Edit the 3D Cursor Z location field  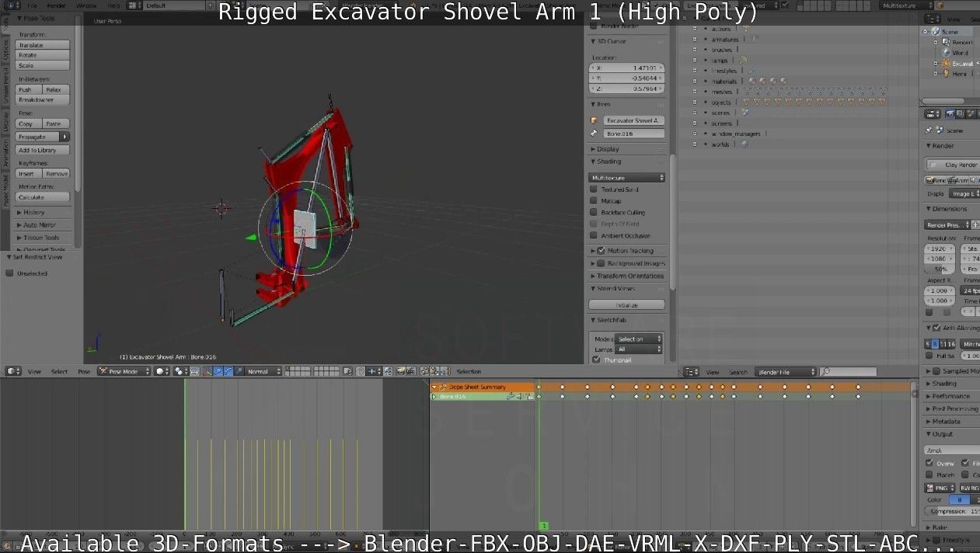627,88
